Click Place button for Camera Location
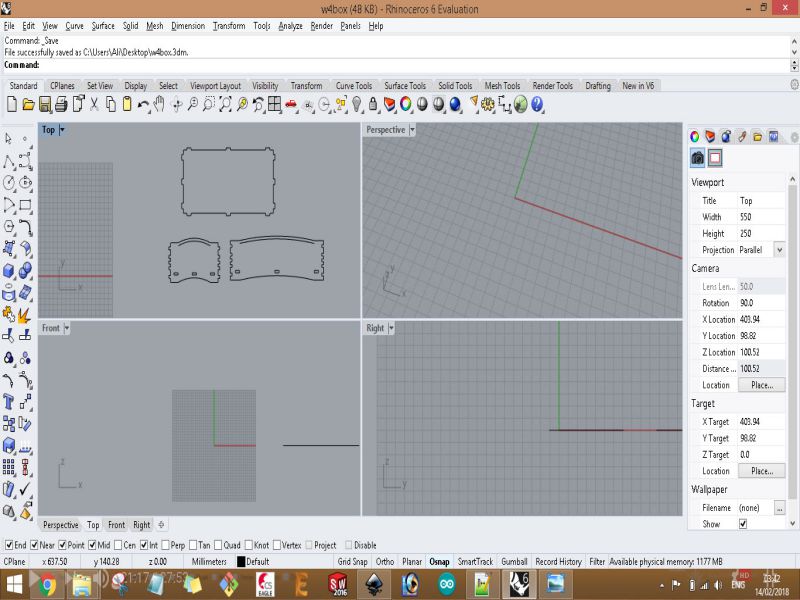The width and height of the screenshot is (800, 600). [762, 385]
